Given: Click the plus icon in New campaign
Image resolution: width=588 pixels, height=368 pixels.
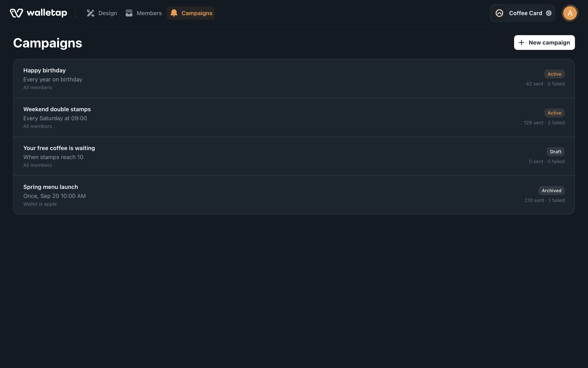Looking at the screenshot, I should (521, 43).
